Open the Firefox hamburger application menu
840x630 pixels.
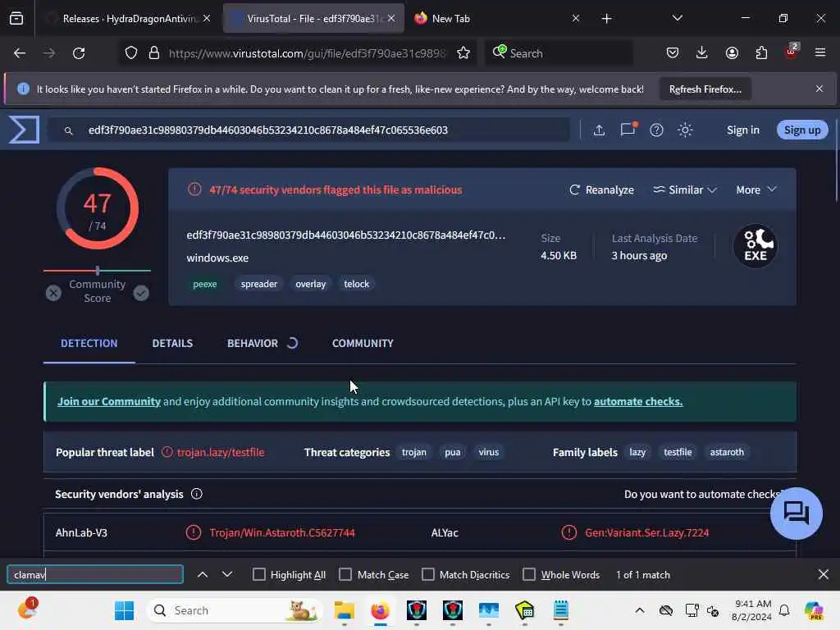click(x=820, y=53)
